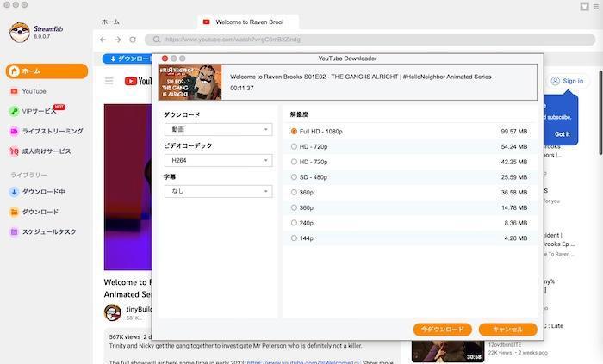Click the 今ダウンロード button
Screen dimensions: 603x364
[x=442, y=330]
